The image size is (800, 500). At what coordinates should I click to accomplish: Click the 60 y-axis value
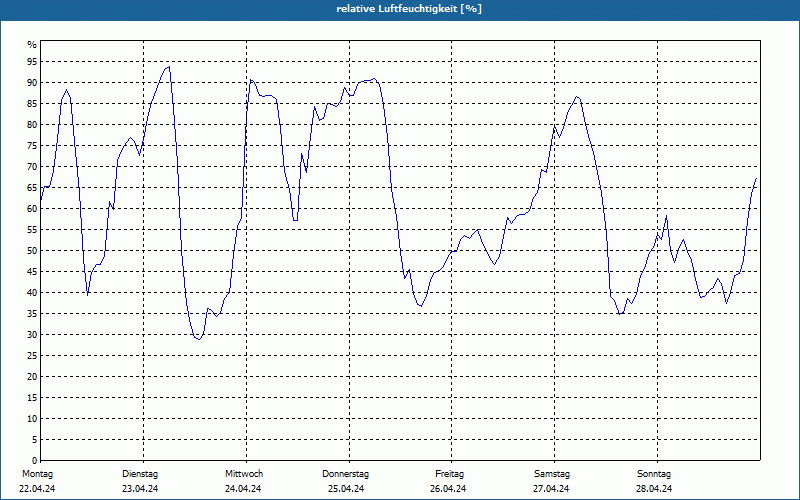(32, 209)
